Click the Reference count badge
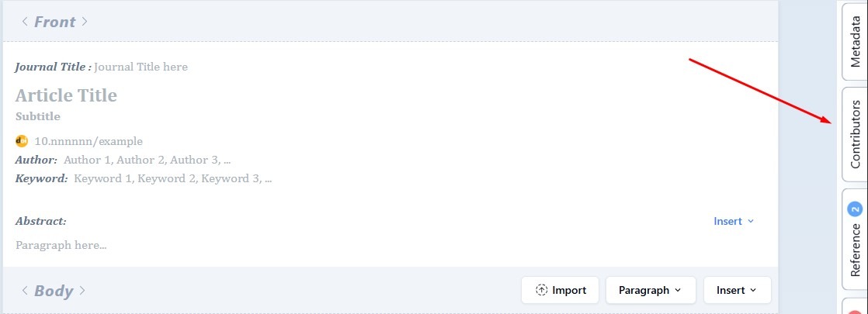 click(855, 209)
